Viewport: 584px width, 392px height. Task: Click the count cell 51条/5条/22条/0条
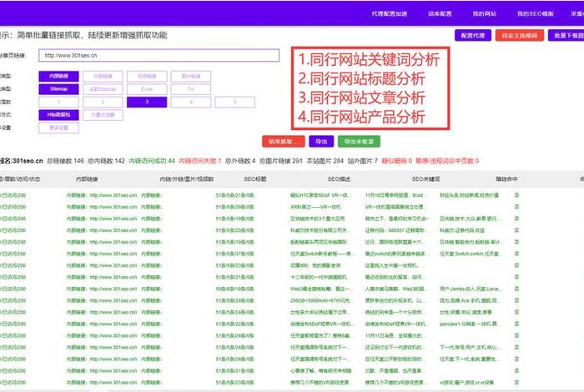(234, 324)
